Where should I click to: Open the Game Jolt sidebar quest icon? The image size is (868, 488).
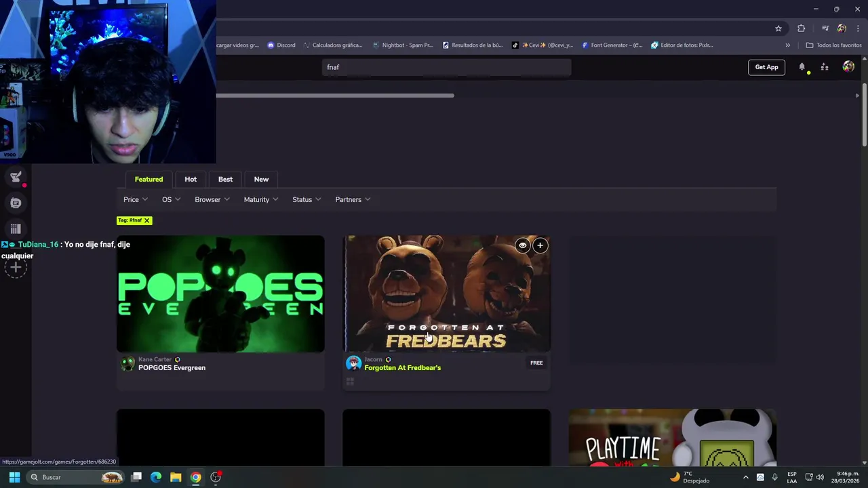coord(16,177)
